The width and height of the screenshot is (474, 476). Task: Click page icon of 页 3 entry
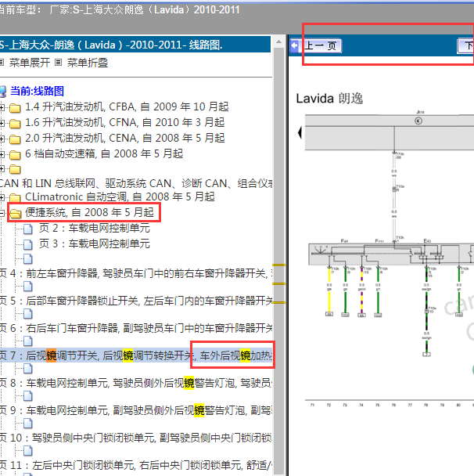click(28, 245)
